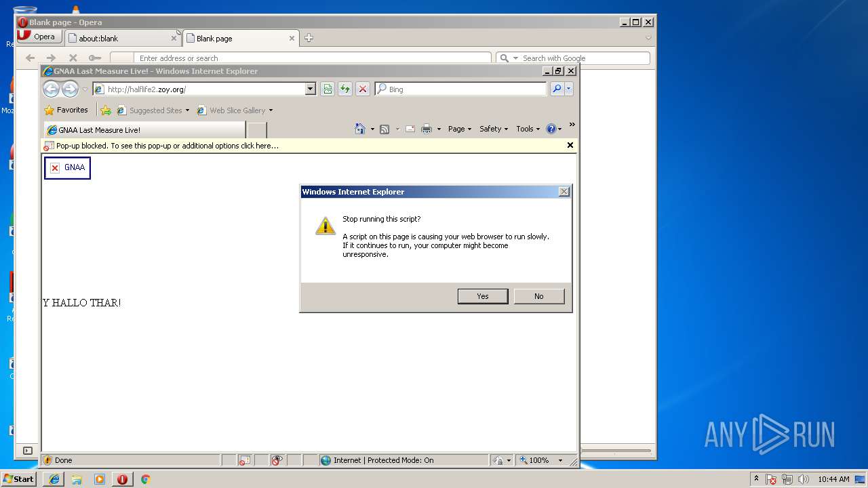
Task: Click the broken GNAA image placeholder
Action: [67, 168]
